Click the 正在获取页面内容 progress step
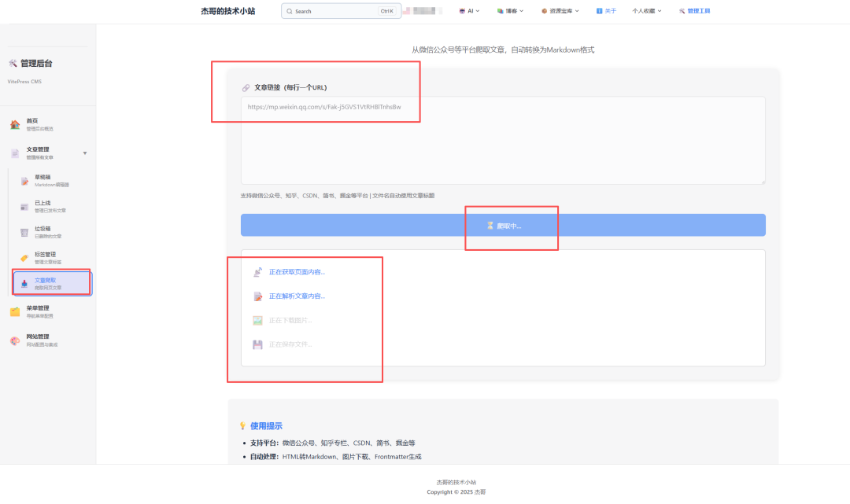 coord(297,272)
